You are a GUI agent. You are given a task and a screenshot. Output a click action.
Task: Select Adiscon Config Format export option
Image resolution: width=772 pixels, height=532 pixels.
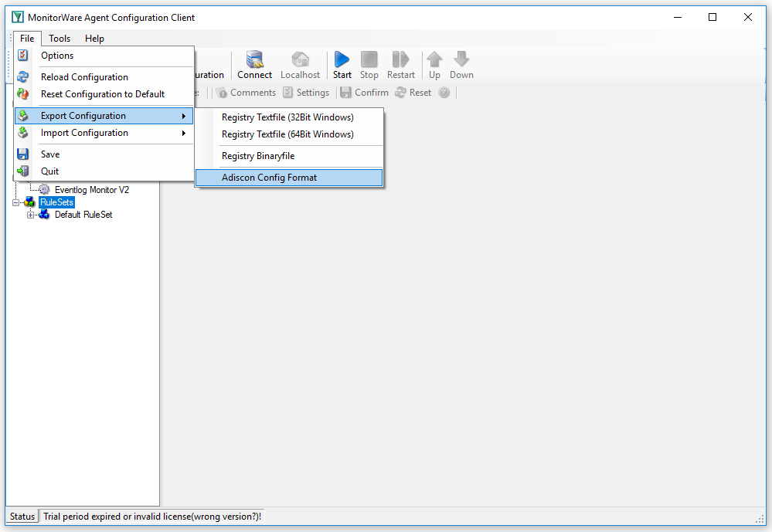(x=289, y=178)
